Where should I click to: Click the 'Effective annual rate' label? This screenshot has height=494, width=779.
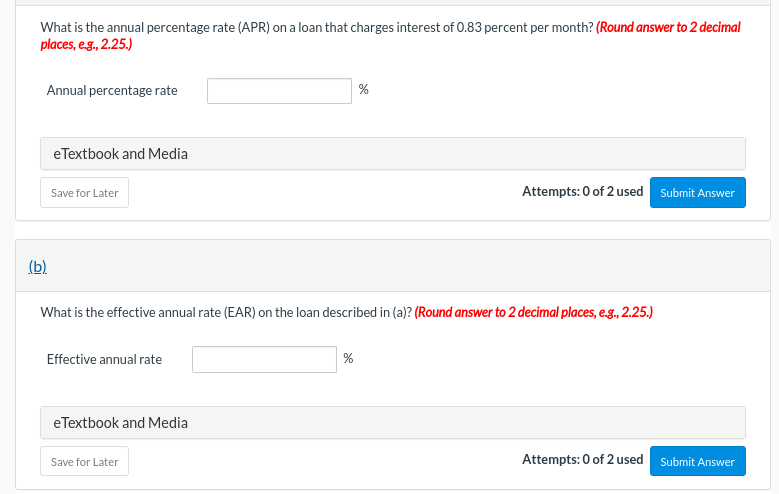click(104, 359)
